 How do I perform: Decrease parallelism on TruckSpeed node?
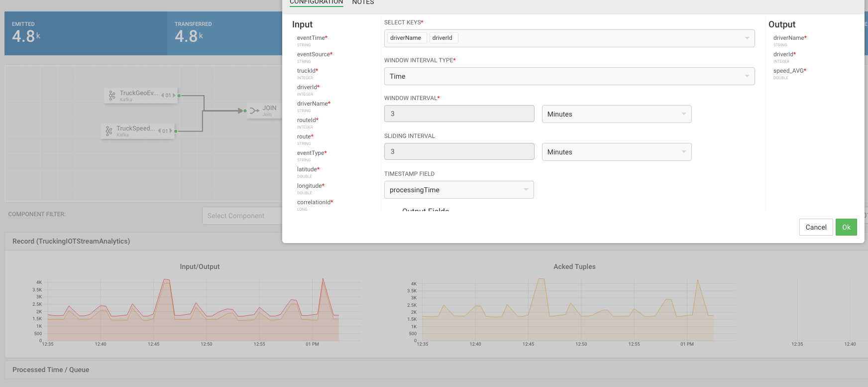(160, 131)
